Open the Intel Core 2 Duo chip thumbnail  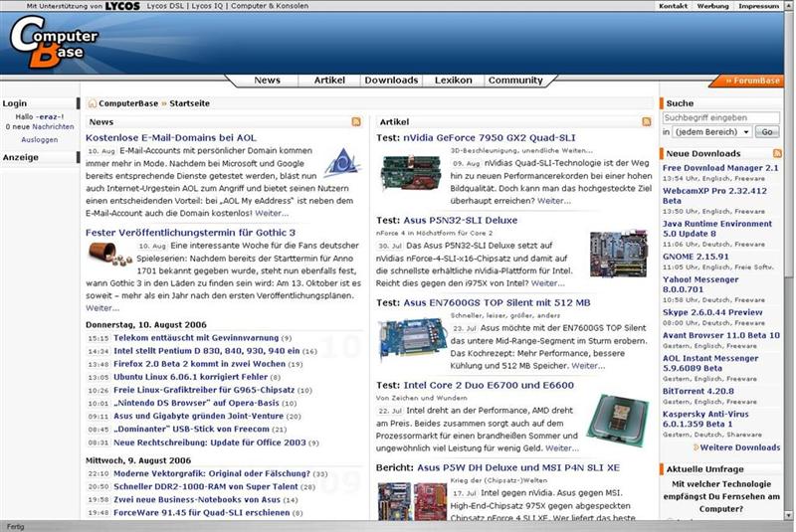point(618,420)
